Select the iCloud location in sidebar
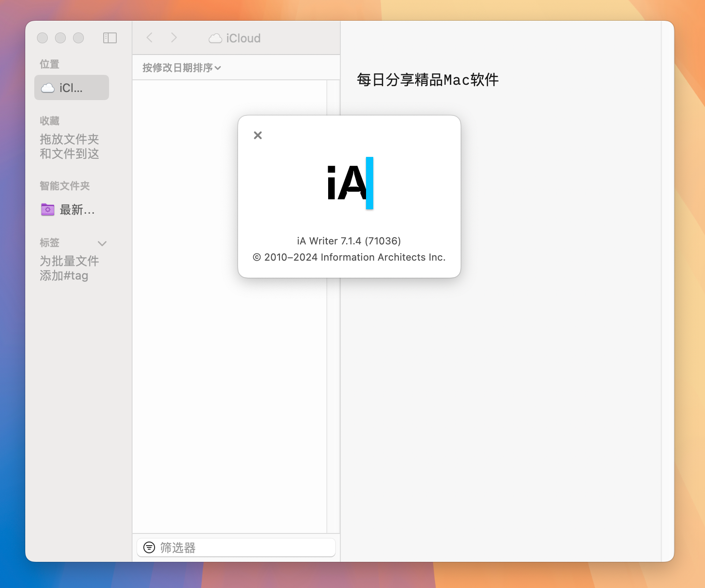Viewport: 705px width, 588px height. [x=72, y=87]
